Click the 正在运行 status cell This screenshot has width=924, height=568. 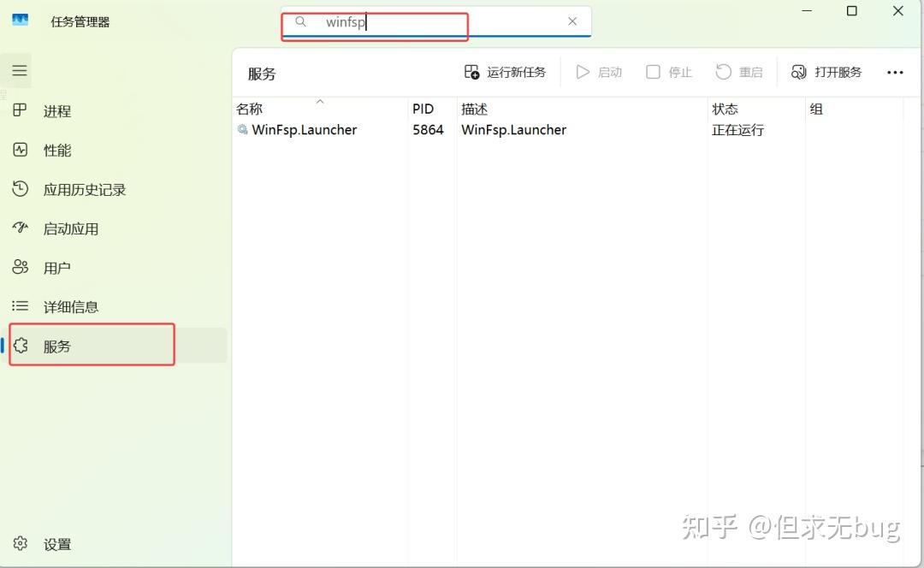(737, 130)
